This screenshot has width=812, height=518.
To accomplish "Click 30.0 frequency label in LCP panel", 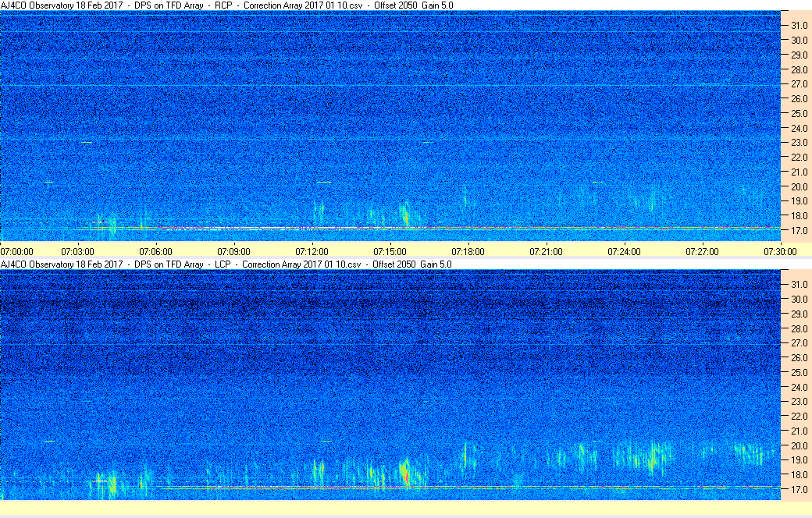I will 799,299.
